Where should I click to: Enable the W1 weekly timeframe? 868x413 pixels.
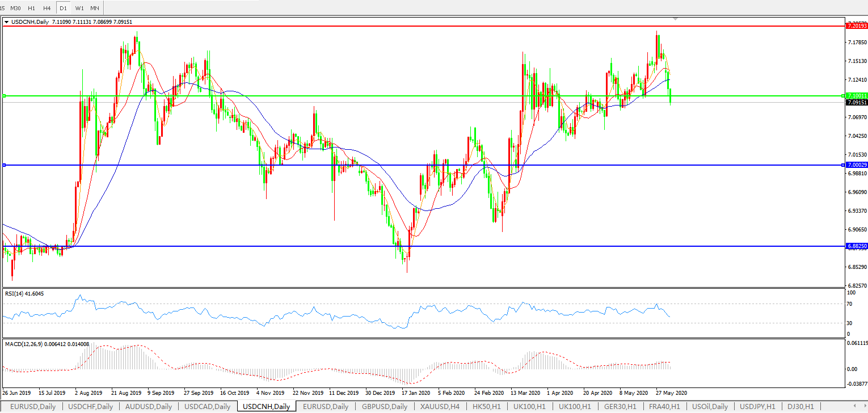tap(79, 8)
